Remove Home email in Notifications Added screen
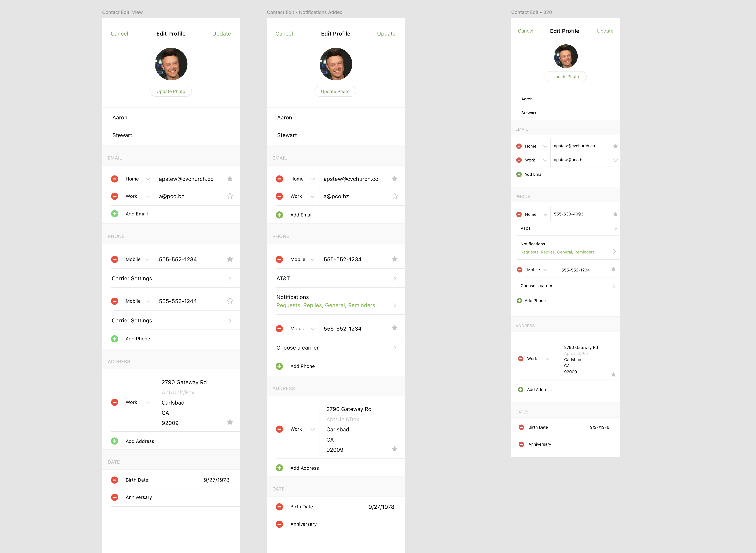Image resolution: width=756 pixels, height=553 pixels. (x=279, y=179)
